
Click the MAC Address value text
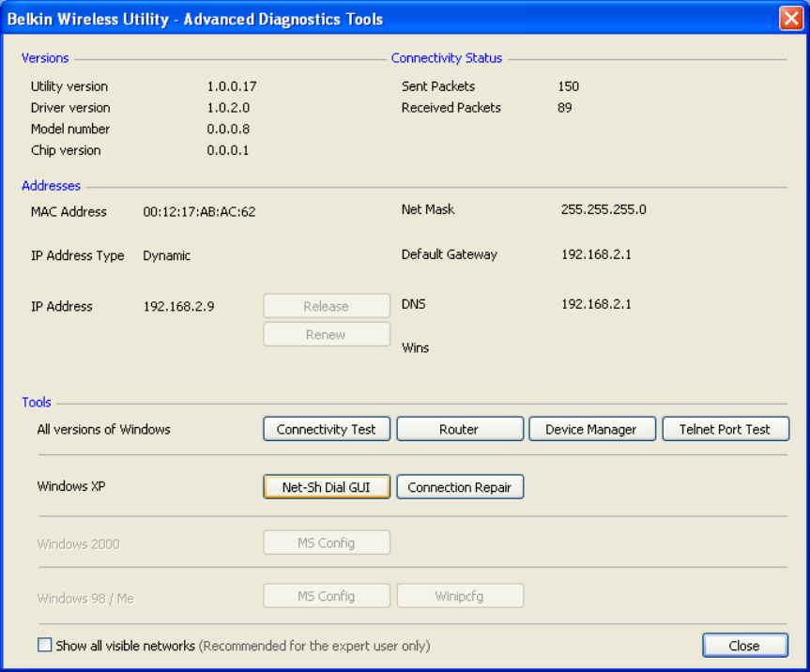click(x=199, y=212)
